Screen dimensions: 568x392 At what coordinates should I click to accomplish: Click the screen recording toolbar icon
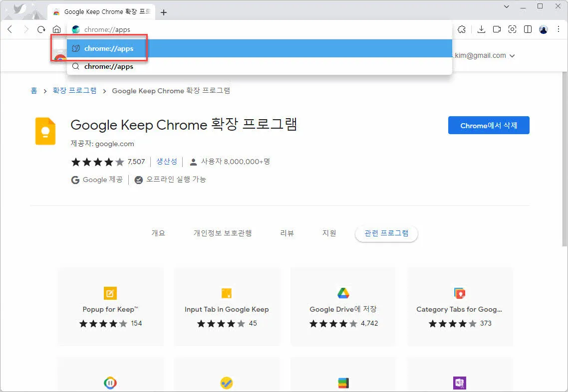point(497,29)
